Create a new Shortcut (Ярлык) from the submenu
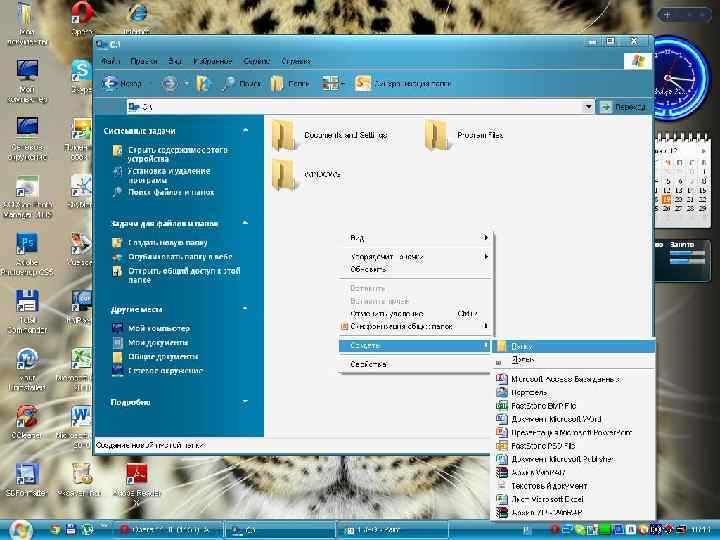 pos(574,360)
